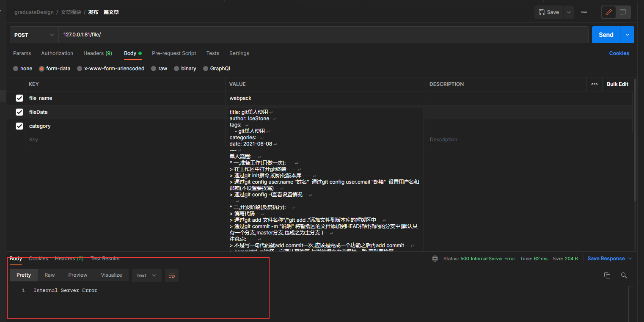Open the Test Results tab
Viewport: 644px width, 322px height.
pos(105,259)
